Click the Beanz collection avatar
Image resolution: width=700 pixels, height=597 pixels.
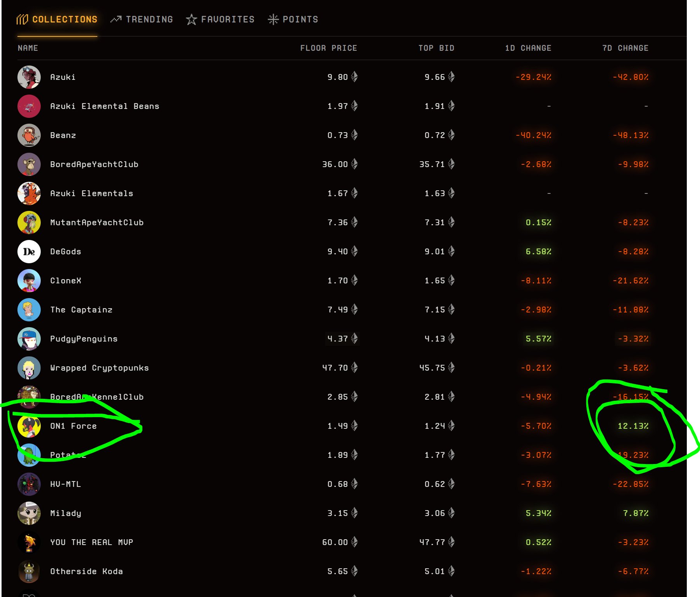[29, 135]
